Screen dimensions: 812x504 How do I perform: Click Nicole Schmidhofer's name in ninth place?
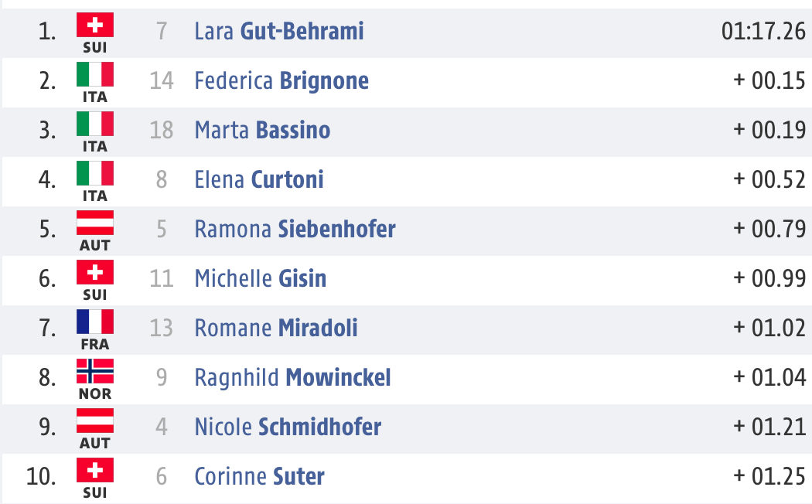(288, 427)
